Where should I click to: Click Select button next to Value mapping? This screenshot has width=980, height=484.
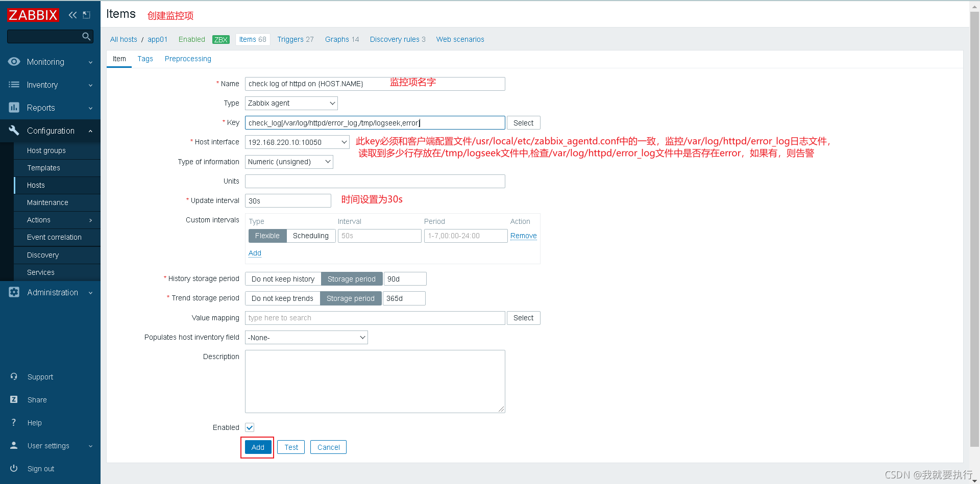pyautogui.click(x=524, y=318)
